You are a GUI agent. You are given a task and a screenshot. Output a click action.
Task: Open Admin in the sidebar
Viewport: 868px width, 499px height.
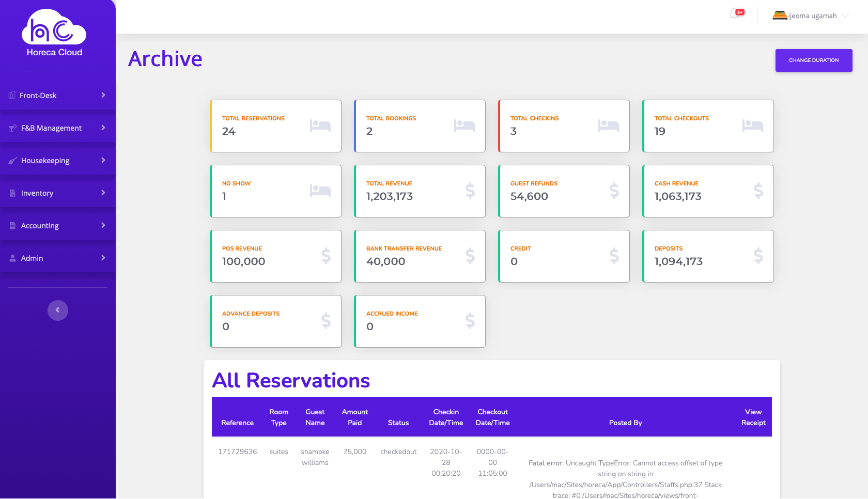[58, 258]
